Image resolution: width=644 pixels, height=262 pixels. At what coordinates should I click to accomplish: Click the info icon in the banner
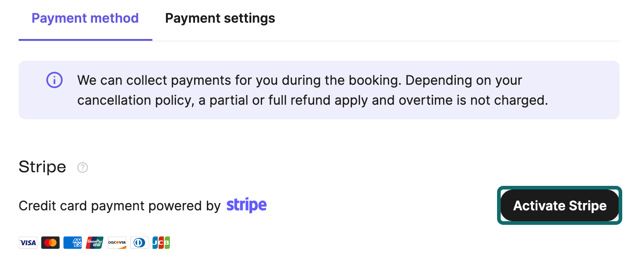54,80
